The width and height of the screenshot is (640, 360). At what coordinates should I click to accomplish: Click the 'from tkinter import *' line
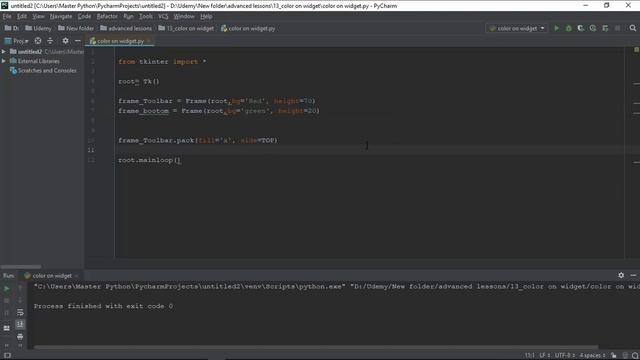[x=162, y=62]
